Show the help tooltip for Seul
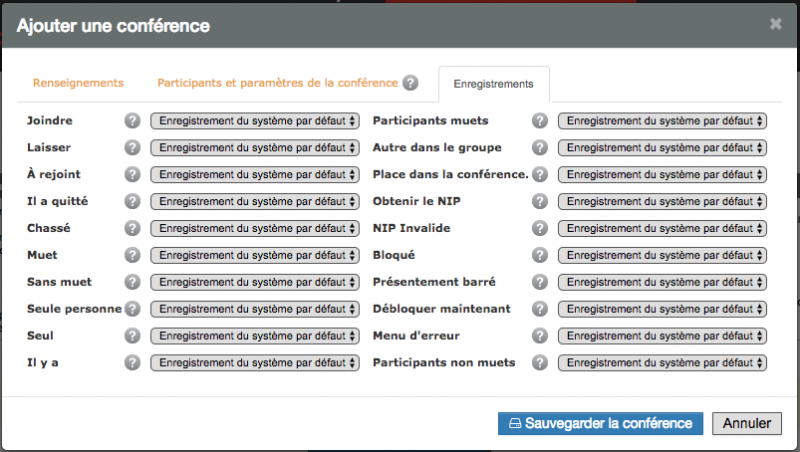The image size is (800, 452). 132,336
